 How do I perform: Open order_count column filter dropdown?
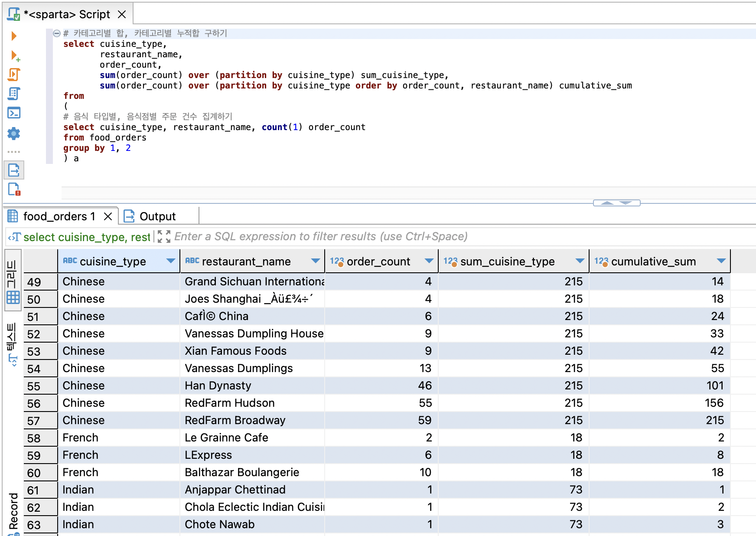429,261
